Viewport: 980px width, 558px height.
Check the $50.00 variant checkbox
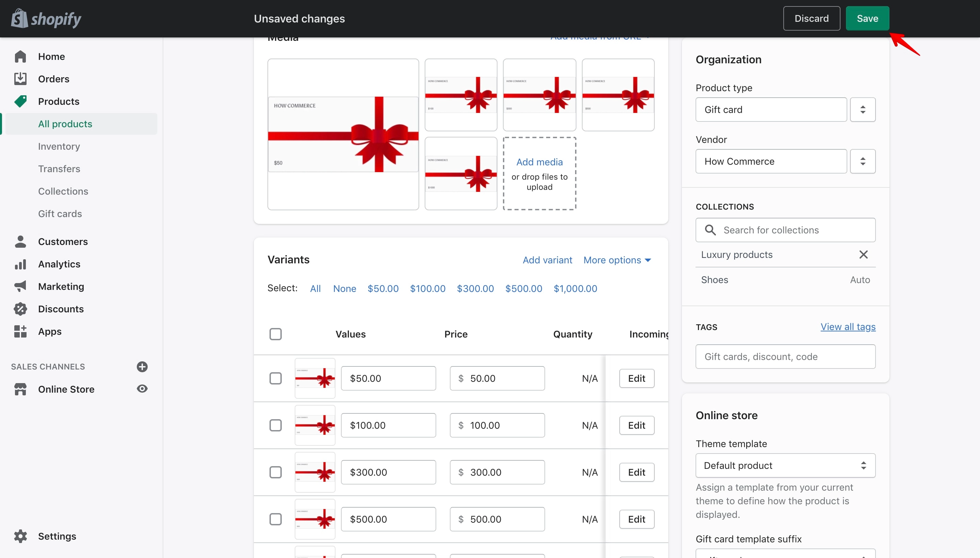[276, 378]
